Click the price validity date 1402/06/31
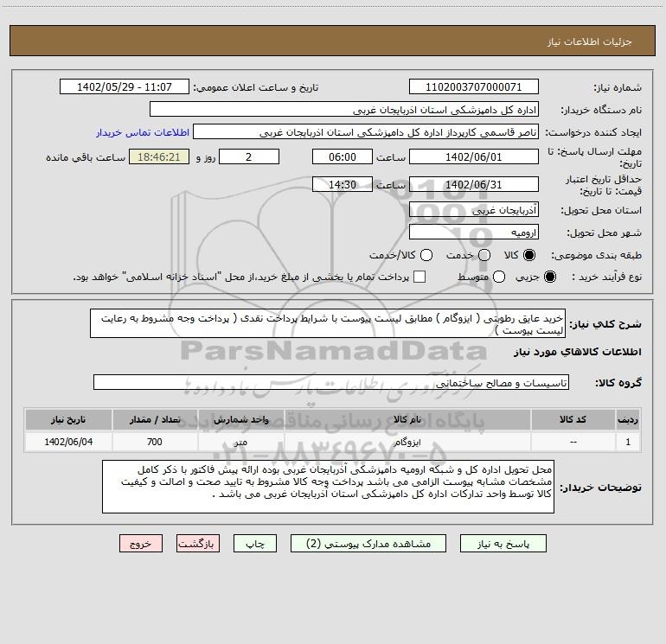Screen dimensions: 666x644 pos(474,184)
